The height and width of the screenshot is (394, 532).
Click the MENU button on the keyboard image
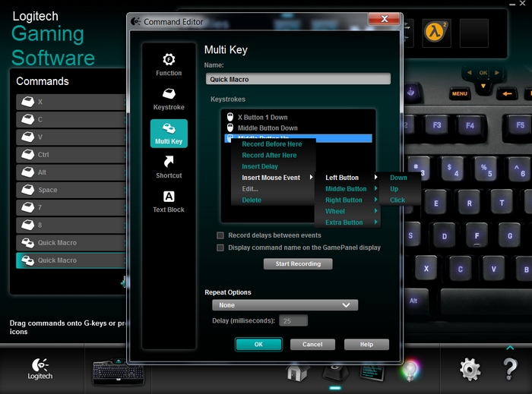tap(459, 93)
